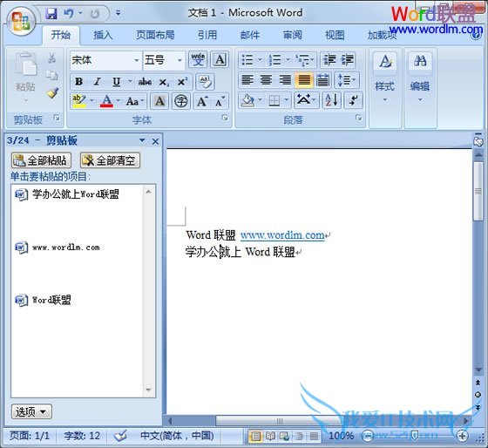Open the font size dropdown (五号)
Screen dimensions: 488x448
click(180, 60)
